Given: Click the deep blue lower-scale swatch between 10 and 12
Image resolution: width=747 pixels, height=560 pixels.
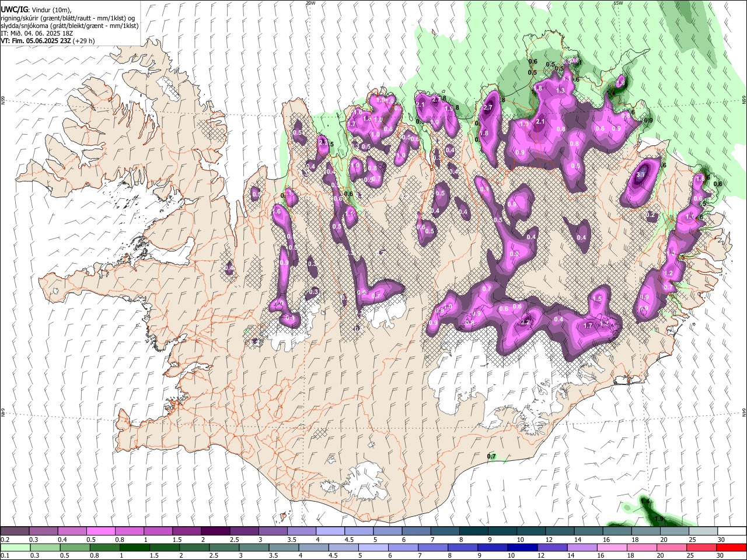Looking at the screenshot, I should (522, 547).
